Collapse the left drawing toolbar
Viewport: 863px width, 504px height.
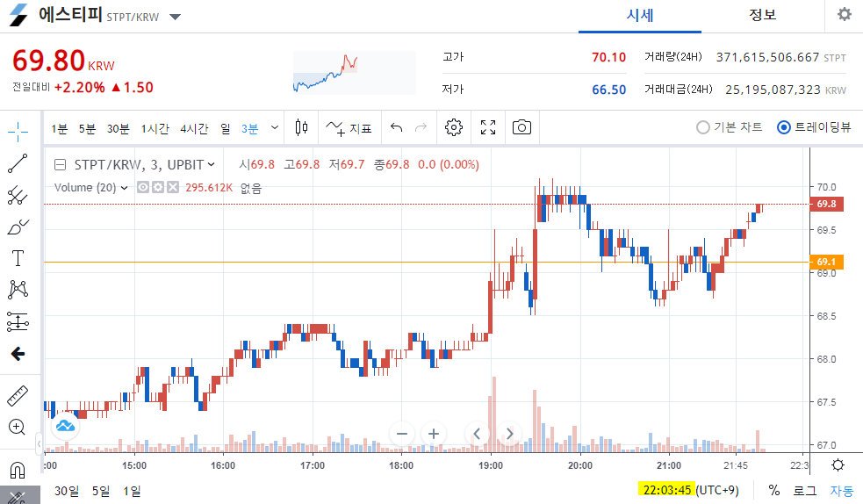(x=40, y=443)
